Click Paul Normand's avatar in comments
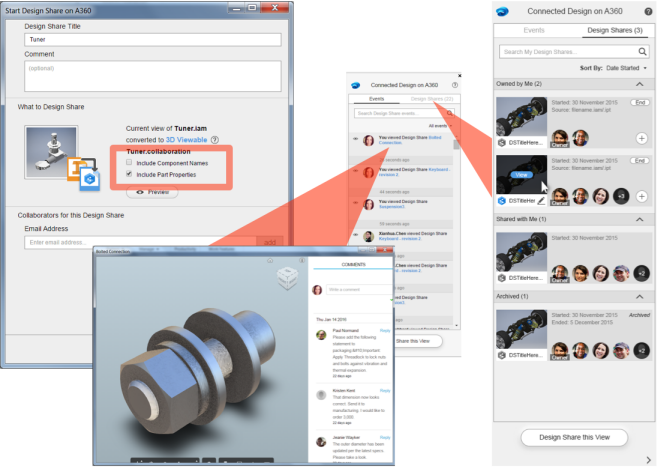 point(321,335)
